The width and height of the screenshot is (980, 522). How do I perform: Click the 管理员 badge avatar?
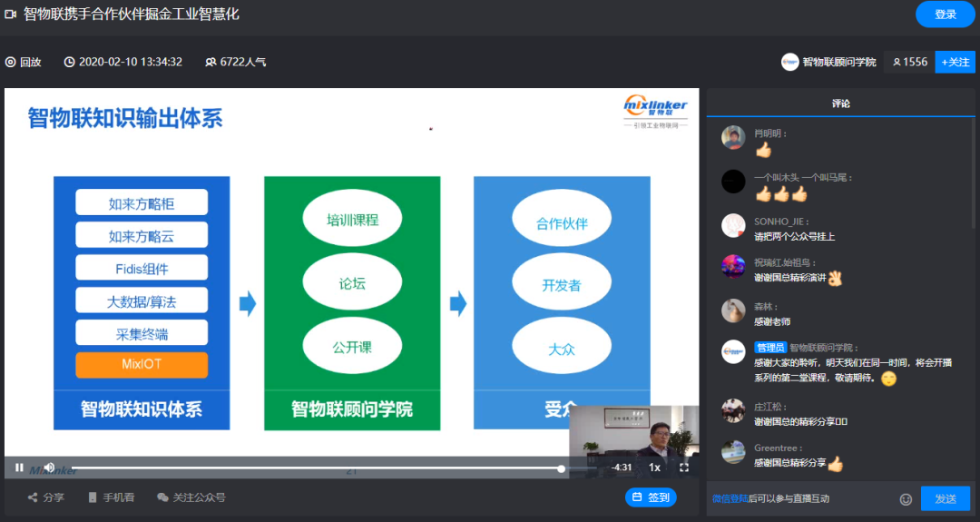coord(733,352)
